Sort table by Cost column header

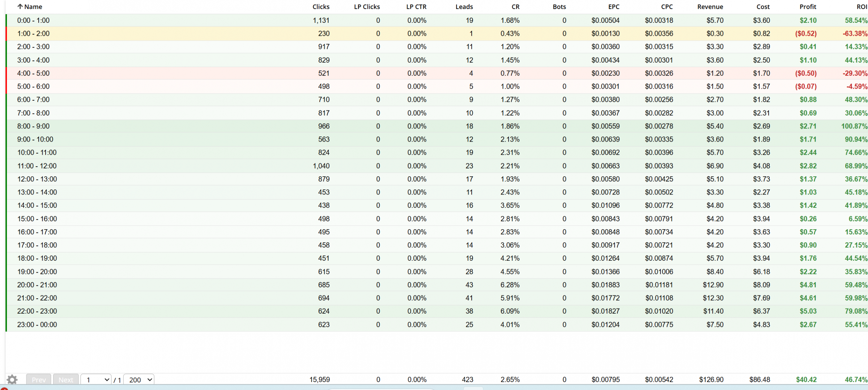(763, 7)
